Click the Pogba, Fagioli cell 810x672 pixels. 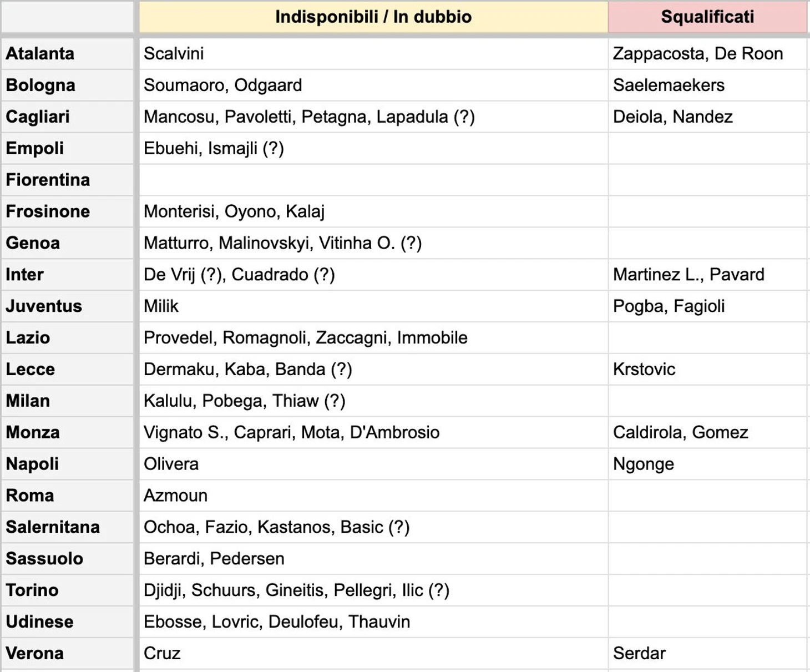click(707, 306)
